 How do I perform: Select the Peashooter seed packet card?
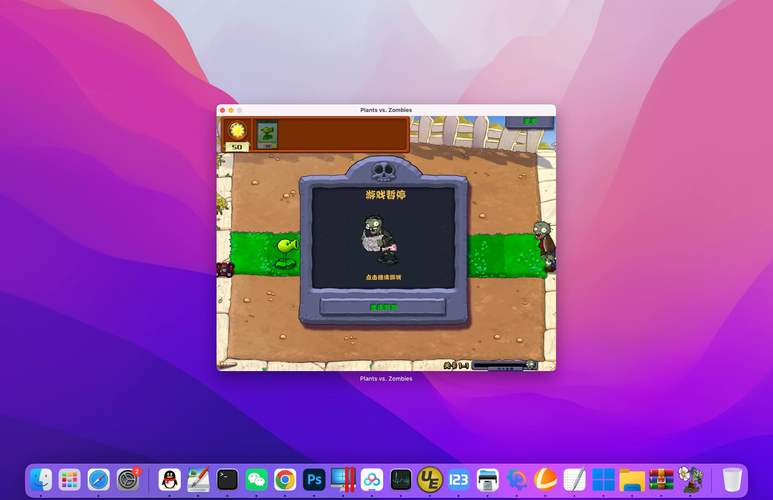pyautogui.click(x=267, y=135)
